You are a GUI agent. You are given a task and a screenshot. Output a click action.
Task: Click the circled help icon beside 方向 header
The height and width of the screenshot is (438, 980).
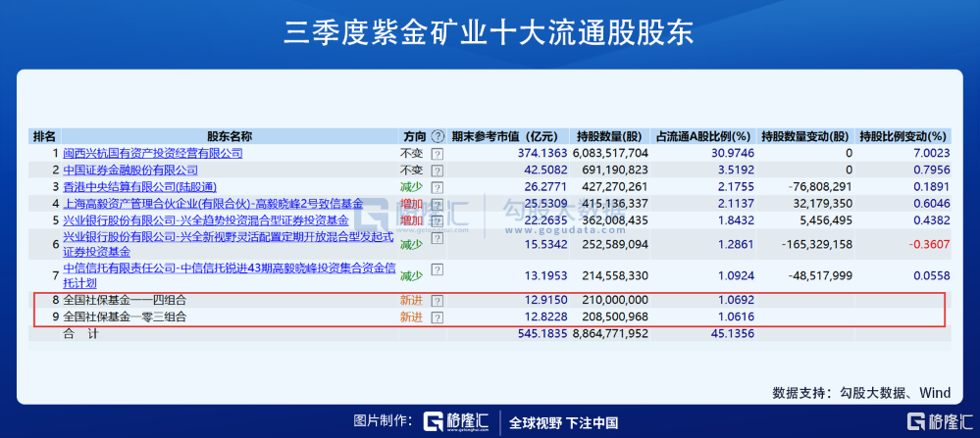(438, 136)
